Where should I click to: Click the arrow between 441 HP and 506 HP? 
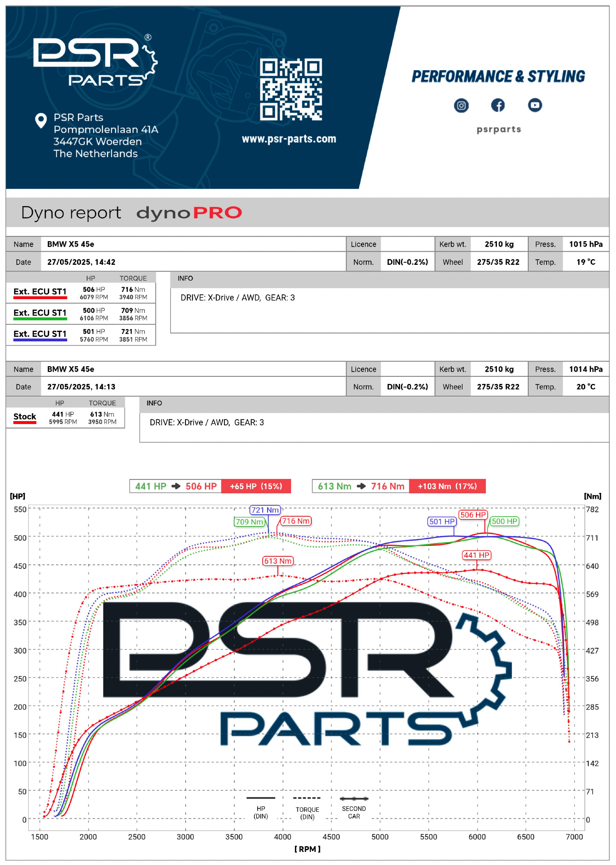(176, 486)
